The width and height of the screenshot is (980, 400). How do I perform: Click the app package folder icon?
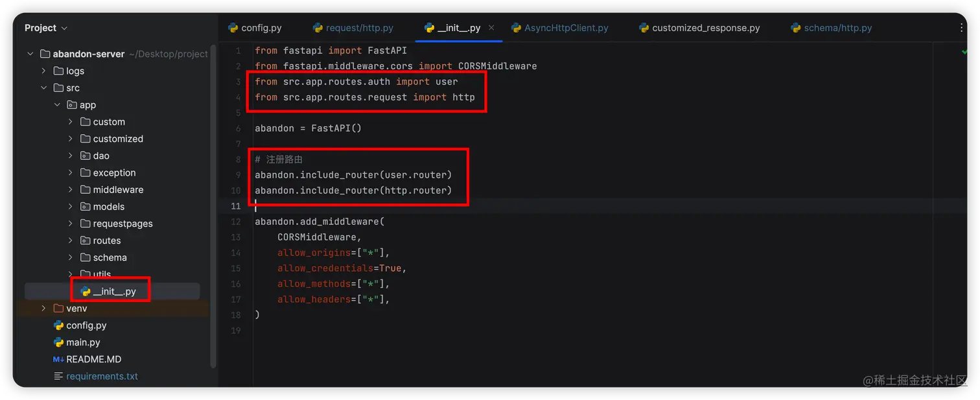point(72,104)
